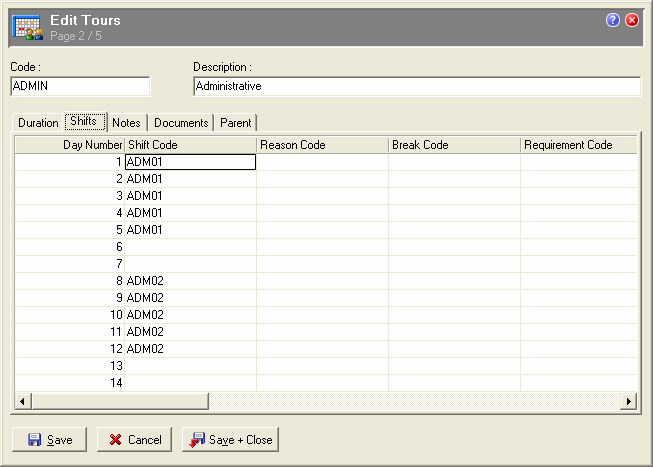Image resolution: width=653 pixels, height=467 pixels.
Task: Click the blue help question mark icon
Action: pyautogui.click(x=613, y=20)
